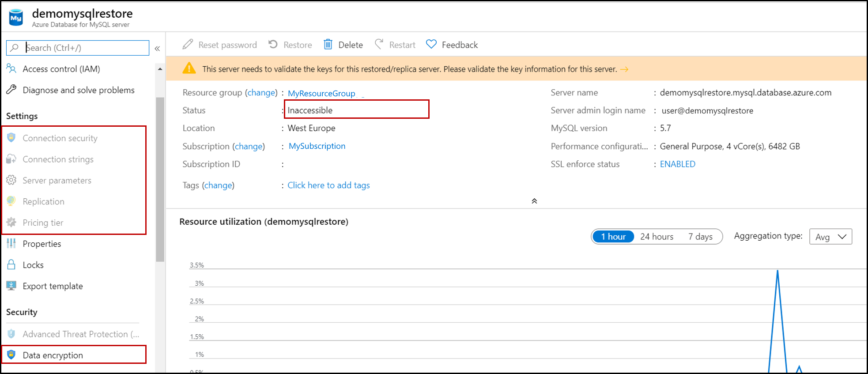Click the Connection security shield icon
The image size is (868, 374).
coord(11,138)
